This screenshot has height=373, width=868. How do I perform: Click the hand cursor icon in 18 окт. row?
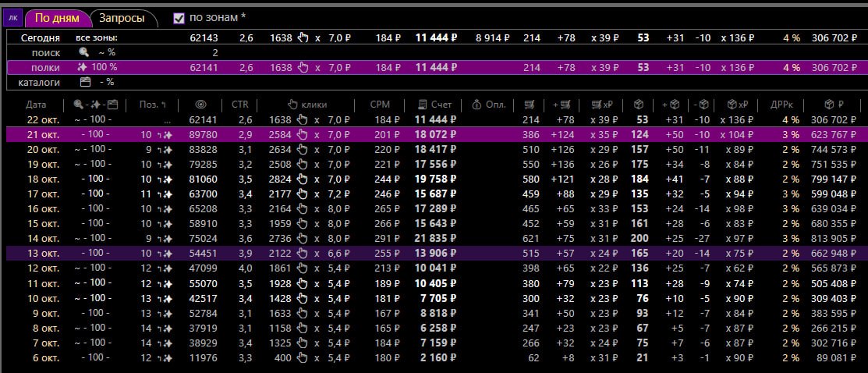click(x=303, y=179)
